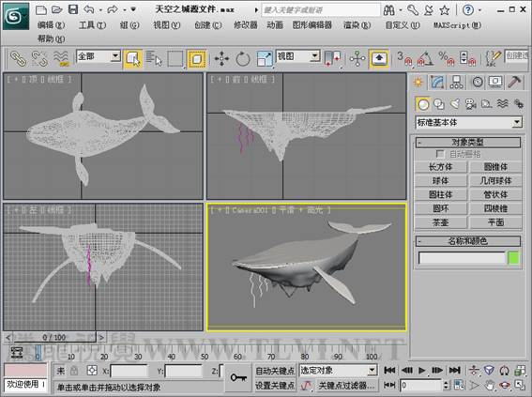The height and width of the screenshot is (397, 532).
Task: Click the 长方体 button
Action: pyautogui.click(x=440, y=167)
